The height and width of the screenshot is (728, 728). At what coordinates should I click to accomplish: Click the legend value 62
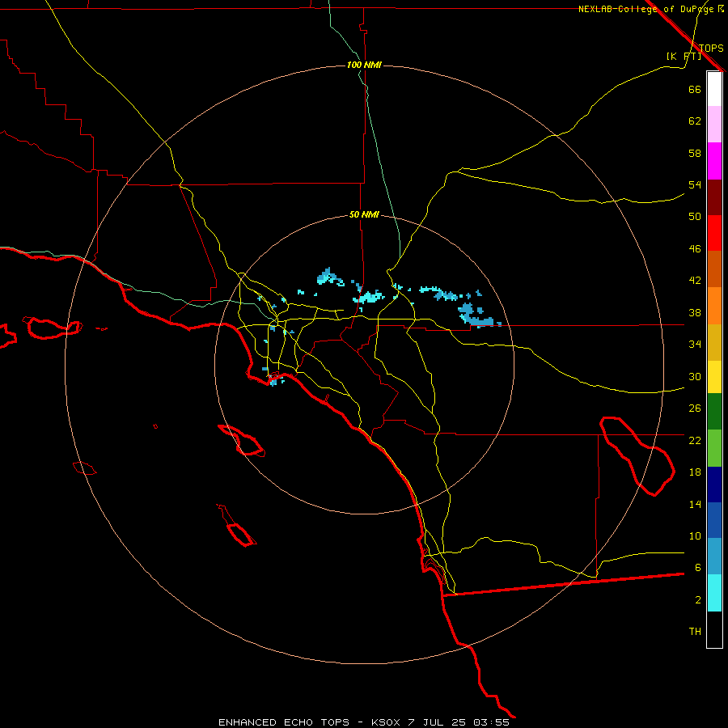[x=695, y=121]
